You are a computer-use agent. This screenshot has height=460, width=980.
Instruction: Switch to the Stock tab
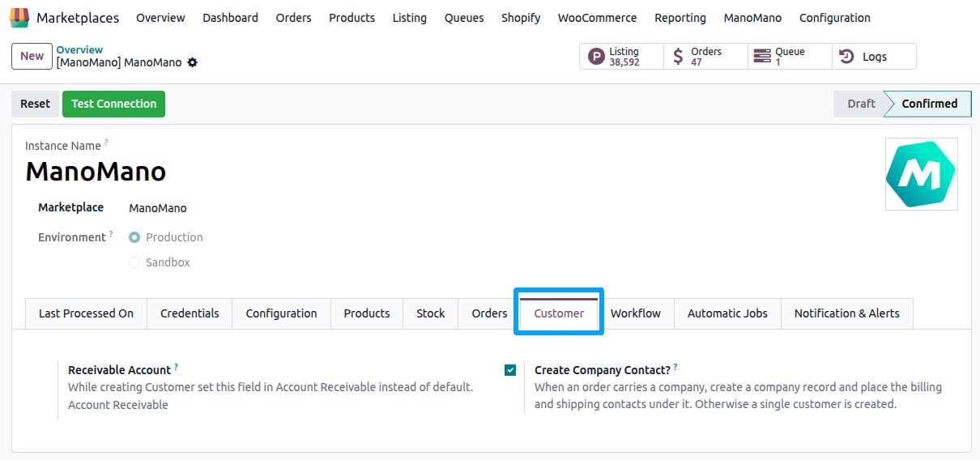point(431,313)
